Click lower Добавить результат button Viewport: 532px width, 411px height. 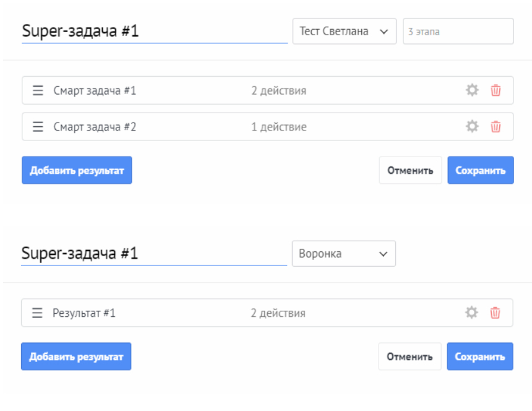point(76,357)
